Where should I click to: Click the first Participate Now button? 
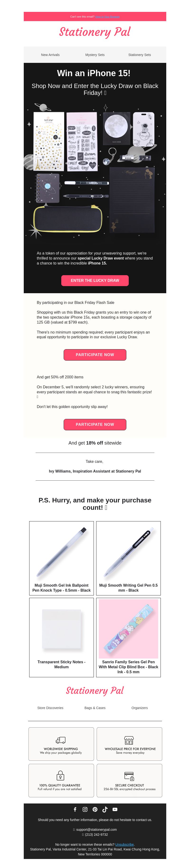coord(95,354)
